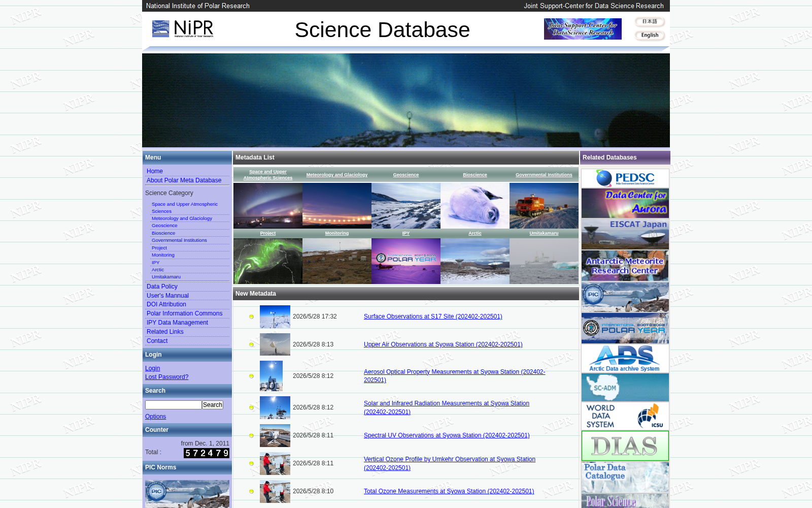Click the Lost Password? link

point(166,377)
